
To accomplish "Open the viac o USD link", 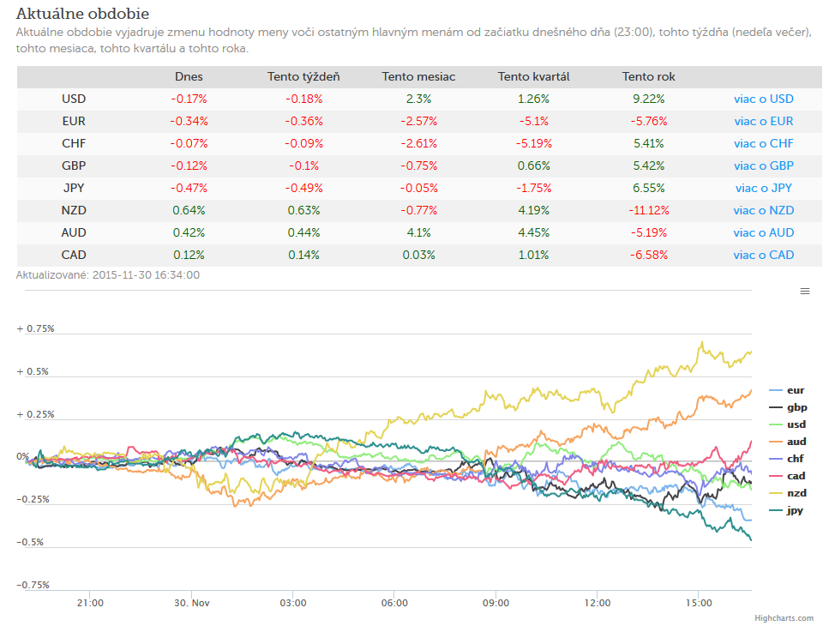I will click(764, 99).
